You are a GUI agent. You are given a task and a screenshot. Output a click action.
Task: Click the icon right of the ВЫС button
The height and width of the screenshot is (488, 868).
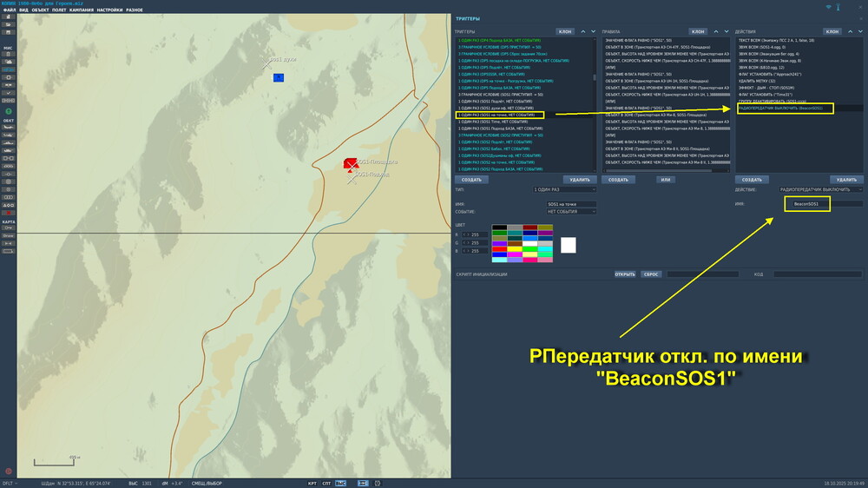(x=363, y=484)
